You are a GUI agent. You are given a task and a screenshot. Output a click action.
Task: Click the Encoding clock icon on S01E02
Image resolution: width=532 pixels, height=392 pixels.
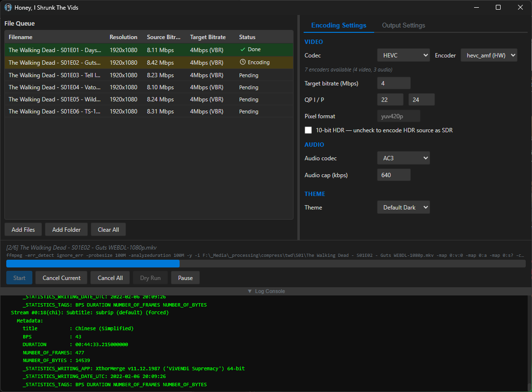pos(243,62)
